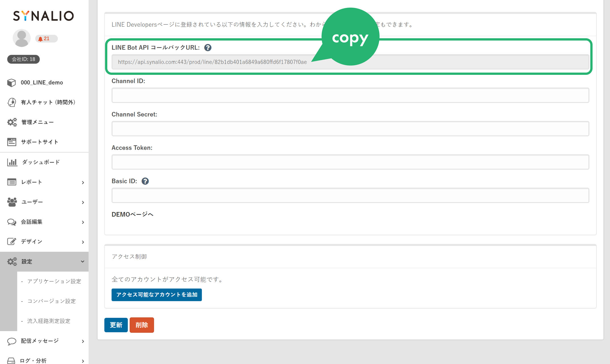610x364 pixels.
Task: Click the サポートサイト window icon
Action: pyautogui.click(x=12, y=142)
